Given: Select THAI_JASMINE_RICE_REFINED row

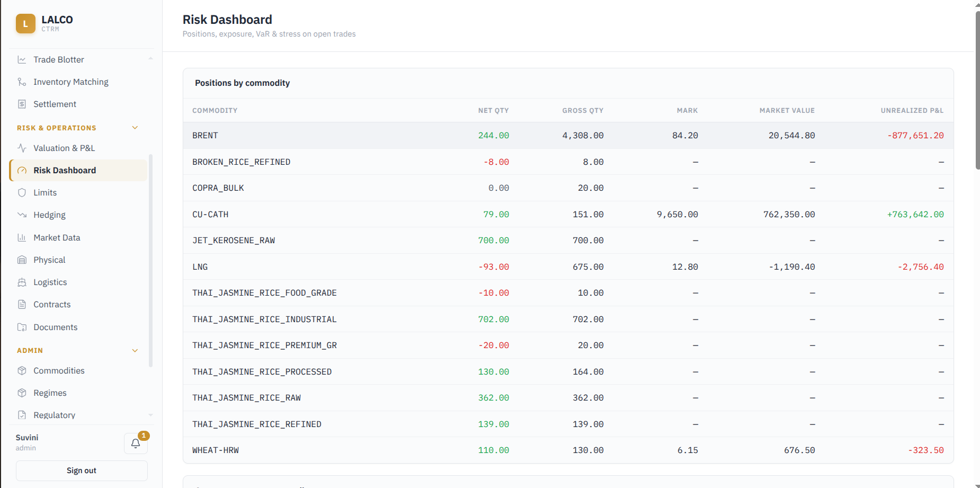Looking at the screenshot, I should coord(568,424).
